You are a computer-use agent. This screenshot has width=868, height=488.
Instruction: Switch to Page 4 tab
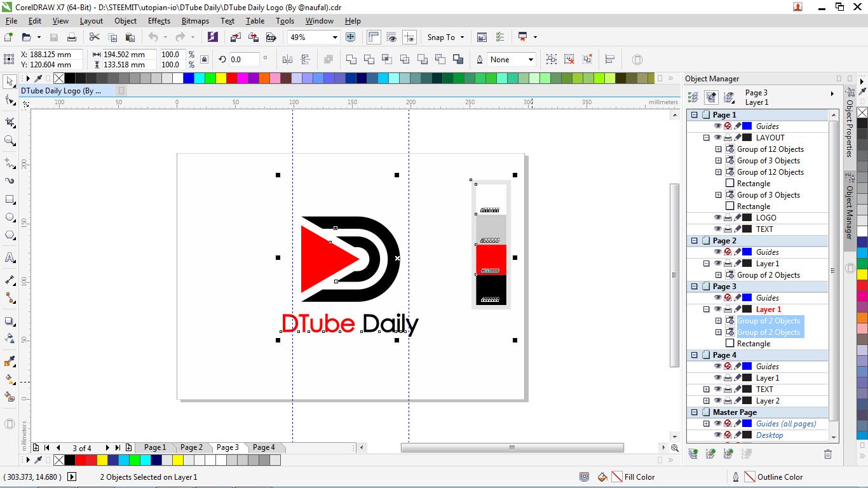264,447
